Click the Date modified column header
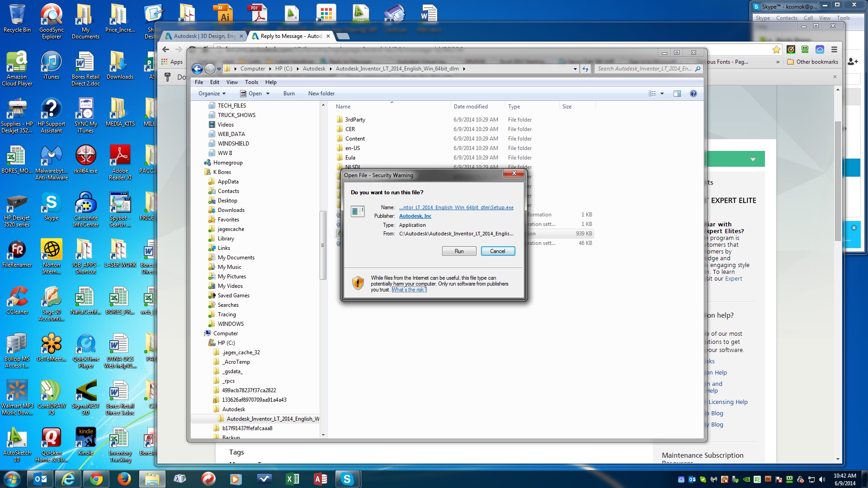The image size is (868, 488). coord(477,107)
